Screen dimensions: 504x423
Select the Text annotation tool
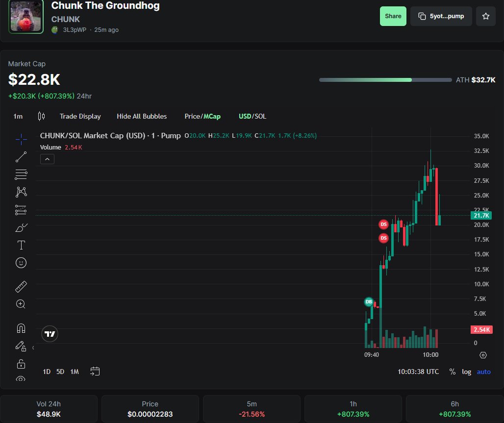point(21,245)
